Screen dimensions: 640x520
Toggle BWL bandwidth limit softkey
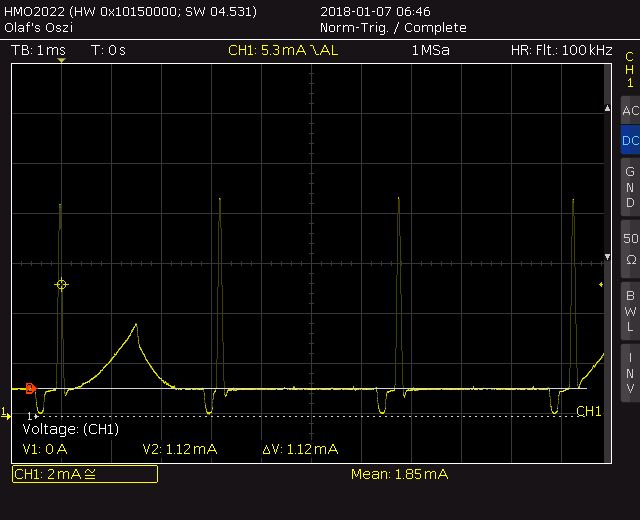630,311
